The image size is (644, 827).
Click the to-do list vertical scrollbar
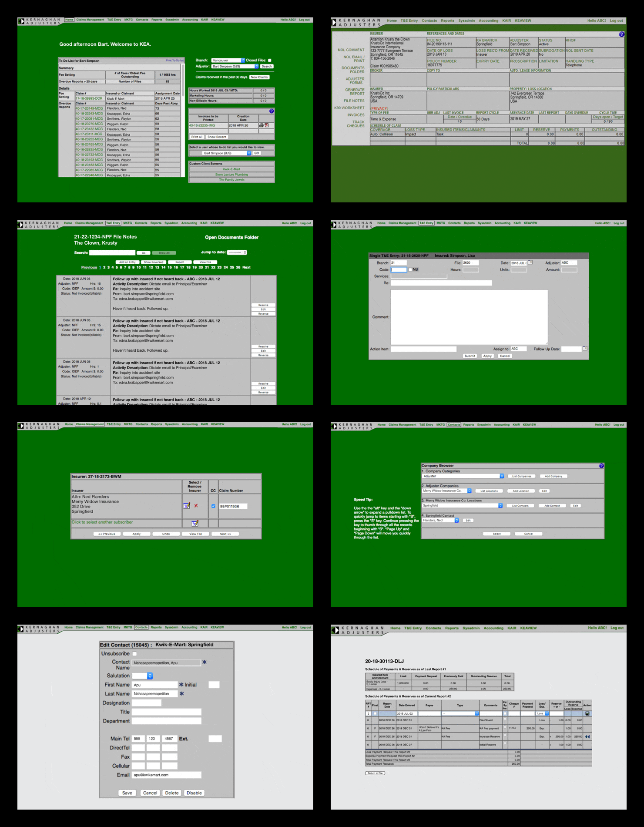183,120
